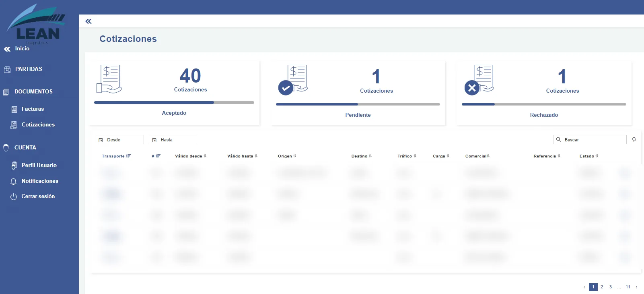Go to page 2 of results
Screen dimensions: 644x294
[602, 287]
